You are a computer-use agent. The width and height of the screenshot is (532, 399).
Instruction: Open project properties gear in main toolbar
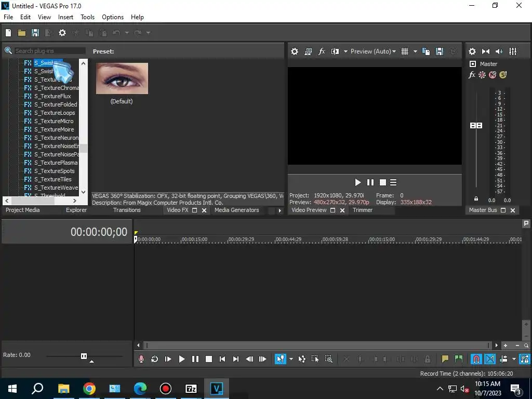point(62,33)
